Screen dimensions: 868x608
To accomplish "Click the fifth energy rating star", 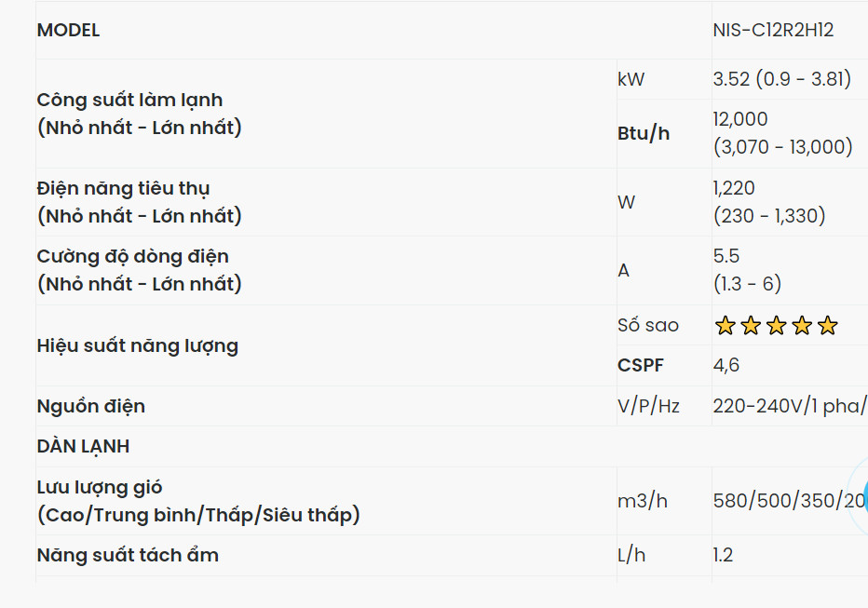I will click(x=827, y=326).
